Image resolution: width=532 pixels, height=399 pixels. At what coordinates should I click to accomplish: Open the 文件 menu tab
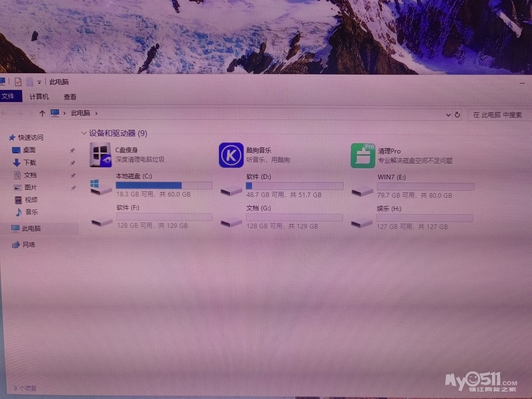coord(9,96)
